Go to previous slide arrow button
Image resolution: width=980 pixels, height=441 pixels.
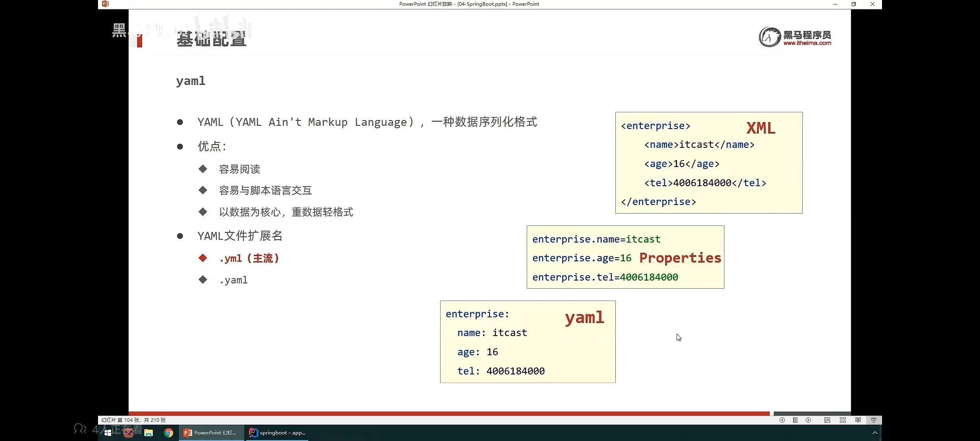pos(782,420)
